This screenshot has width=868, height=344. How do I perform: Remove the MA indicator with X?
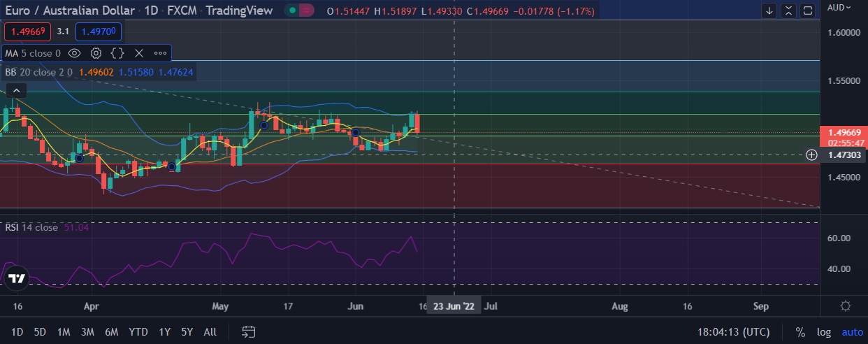coord(138,53)
